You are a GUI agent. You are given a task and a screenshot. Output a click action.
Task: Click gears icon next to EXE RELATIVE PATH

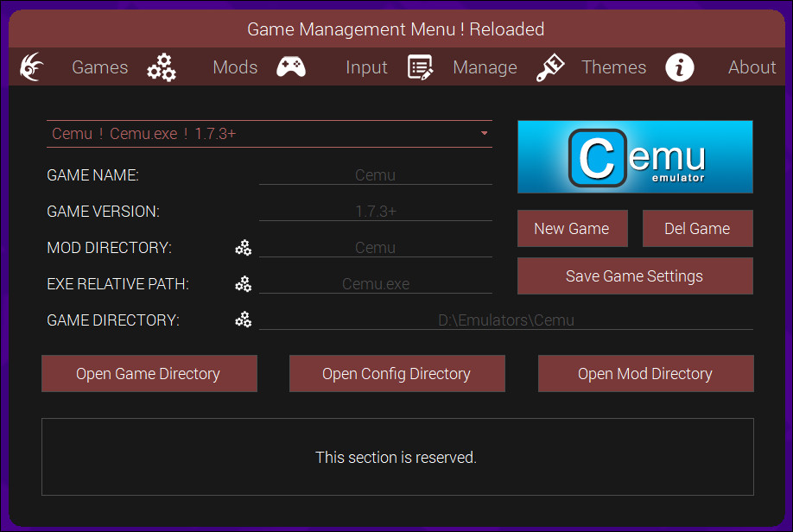point(244,284)
